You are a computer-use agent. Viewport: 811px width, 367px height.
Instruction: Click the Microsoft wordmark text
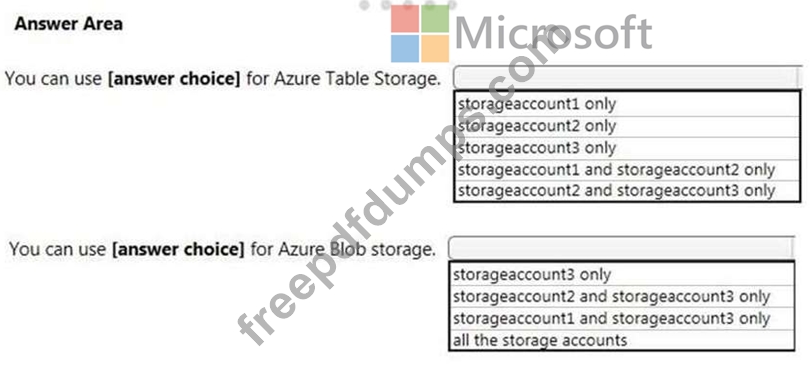point(552,33)
